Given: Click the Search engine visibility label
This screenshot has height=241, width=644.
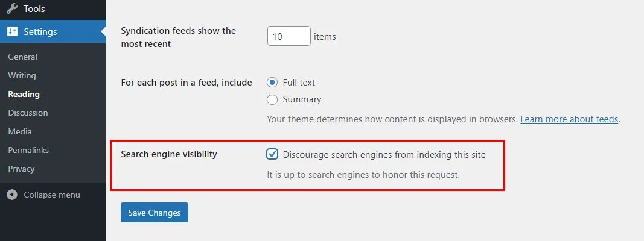Looking at the screenshot, I should click(x=169, y=154).
